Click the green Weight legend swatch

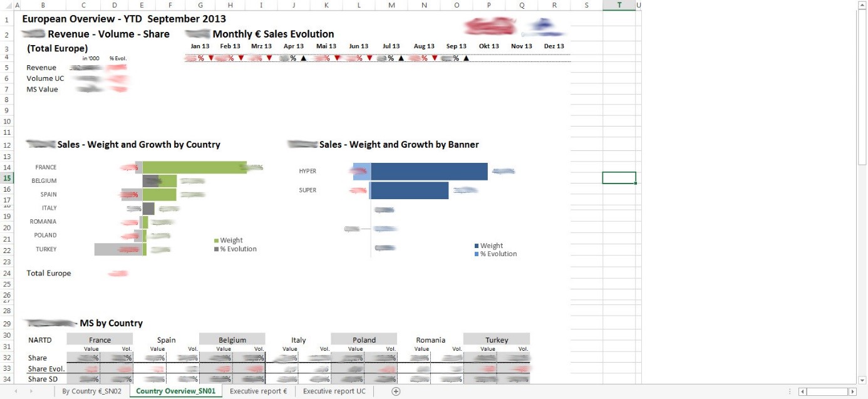(217, 241)
